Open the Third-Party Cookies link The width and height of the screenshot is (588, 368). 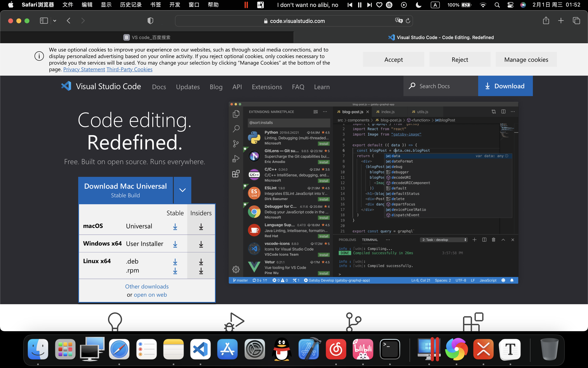129,69
